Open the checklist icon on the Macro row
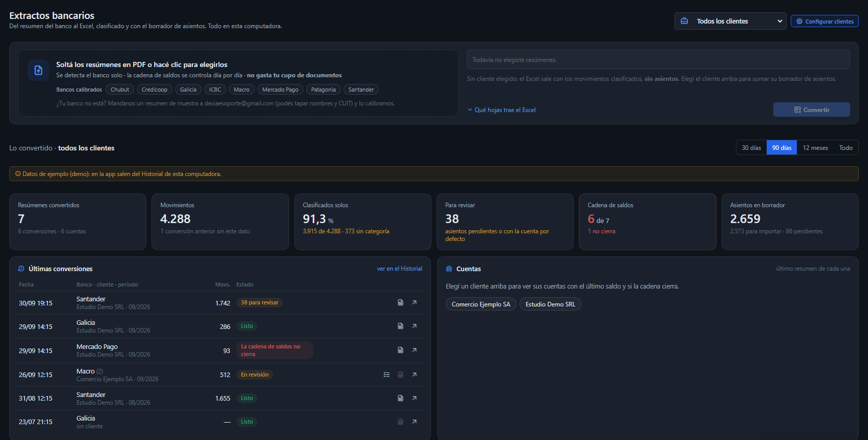Image resolution: width=868 pixels, height=440 pixels. 387,375
